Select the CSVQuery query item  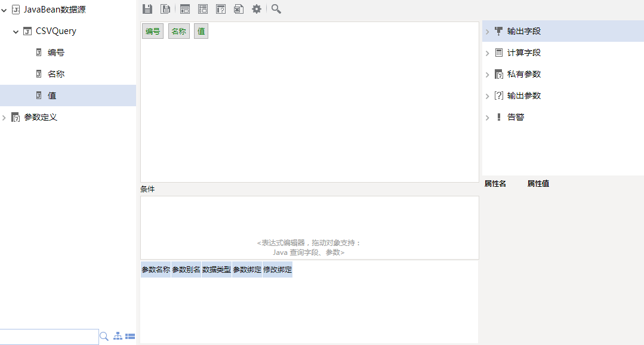point(56,31)
